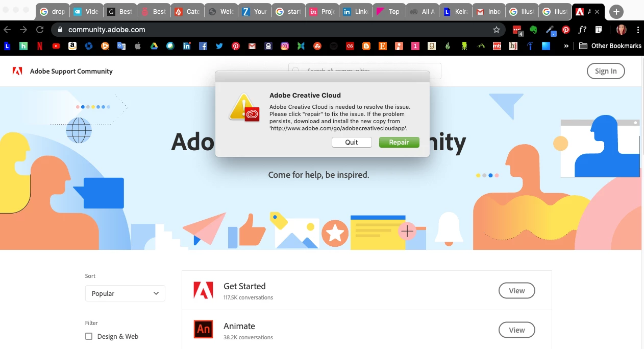
Task: Click Repair in the Creative Cloud dialog
Action: tap(399, 142)
